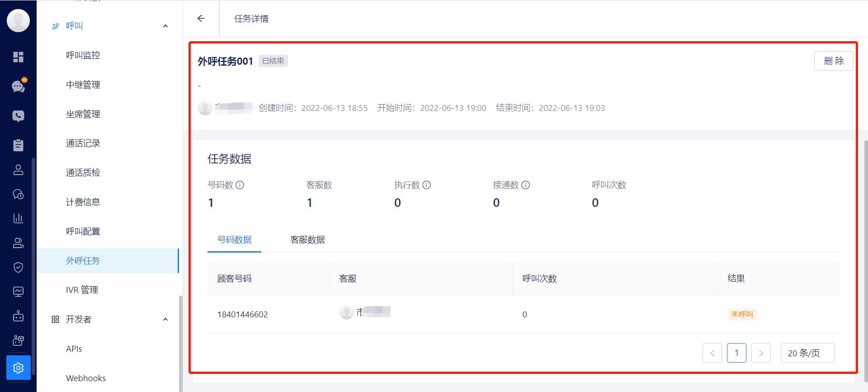
Task: Go to next page in pagination
Action: pyautogui.click(x=761, y=353)
